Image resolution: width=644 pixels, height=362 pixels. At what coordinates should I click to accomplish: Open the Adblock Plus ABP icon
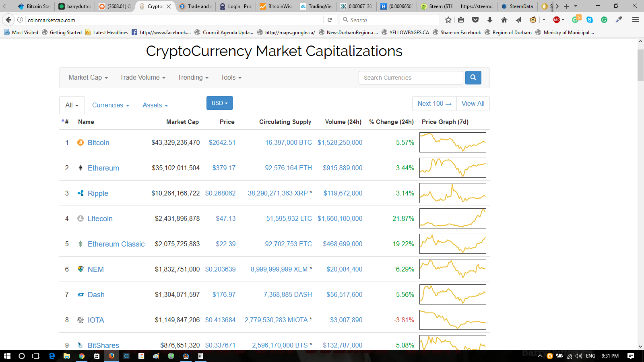click(557, 20)
